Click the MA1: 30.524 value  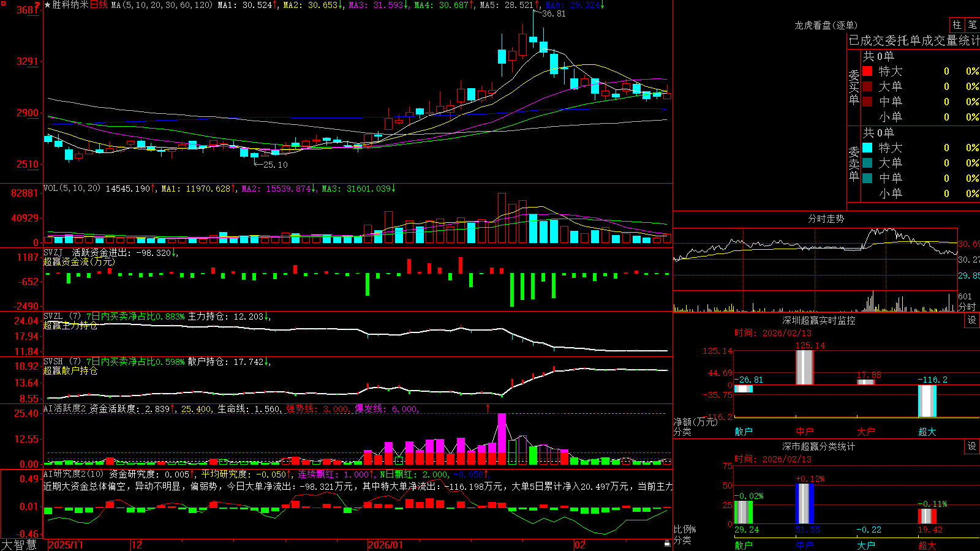tap(245, 5)
